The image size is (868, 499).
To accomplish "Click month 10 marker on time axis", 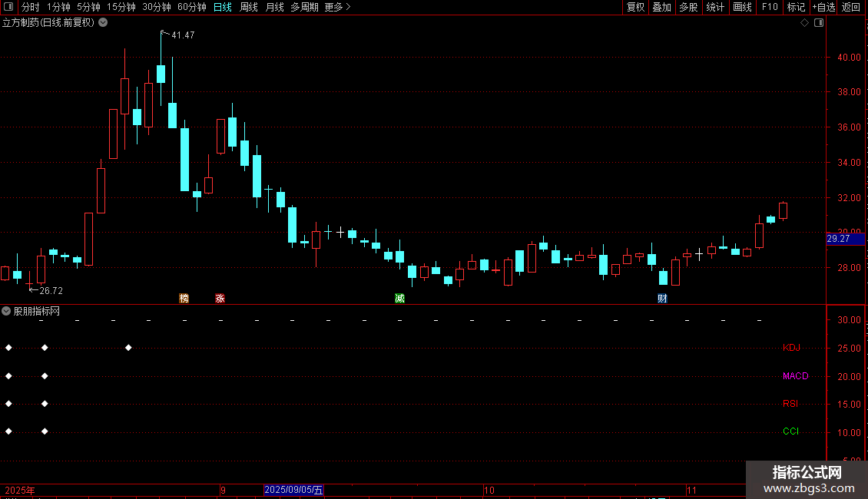I will pyautogui.click(x=489, y=490).
